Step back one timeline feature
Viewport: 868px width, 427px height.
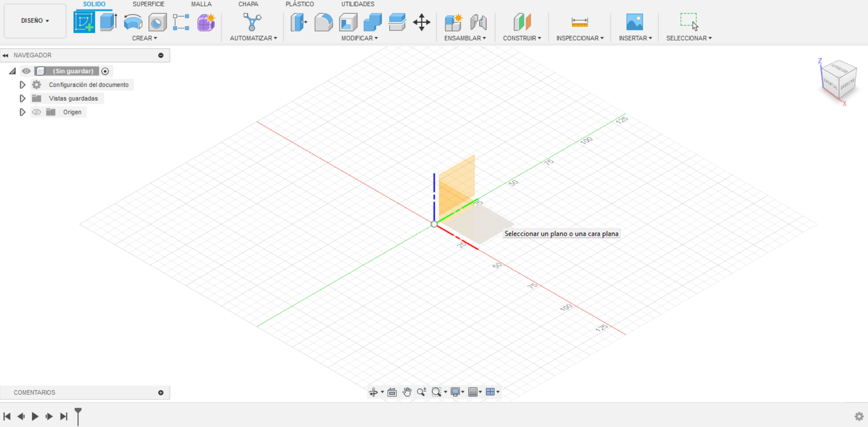click(21, 417)
